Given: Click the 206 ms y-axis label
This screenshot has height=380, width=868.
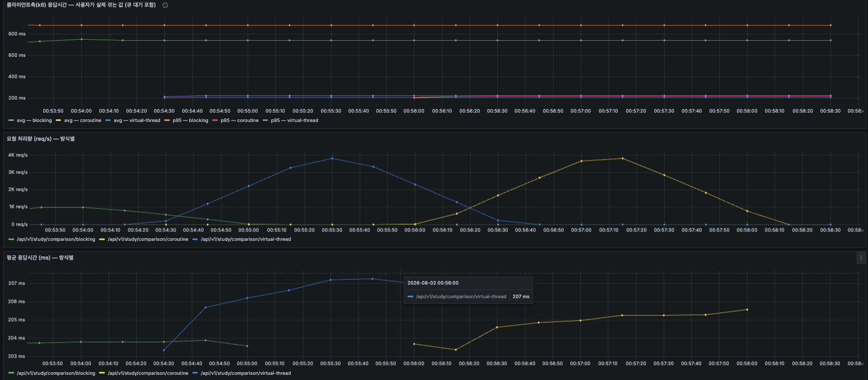Looking at the screenshot, I should point(17,302).
